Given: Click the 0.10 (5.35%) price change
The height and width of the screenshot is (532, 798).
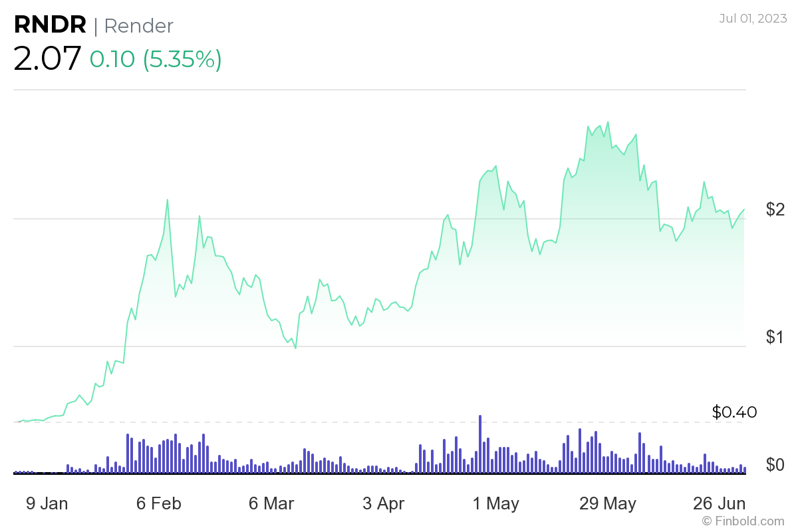Looking at the screenshot, I should pos(156,59).
